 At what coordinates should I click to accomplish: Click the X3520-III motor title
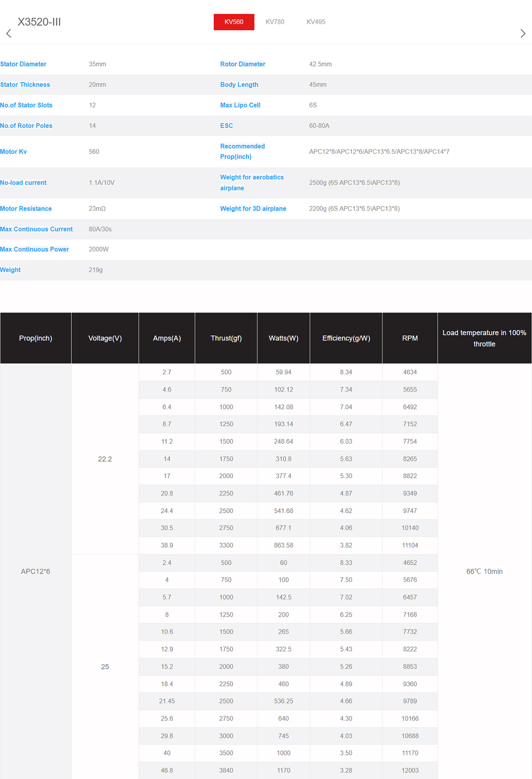coord(39,22)
